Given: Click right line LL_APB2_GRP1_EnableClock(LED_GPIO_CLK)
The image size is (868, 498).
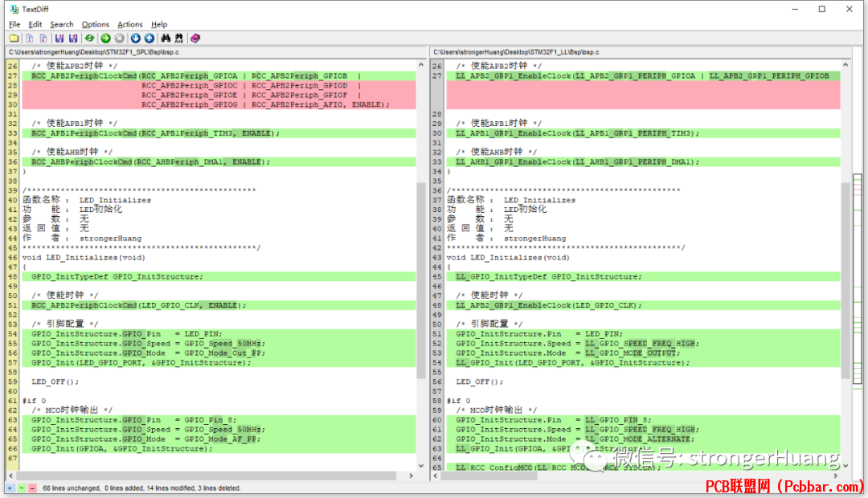Looking at the screenshot, I should tap(643, 305).
